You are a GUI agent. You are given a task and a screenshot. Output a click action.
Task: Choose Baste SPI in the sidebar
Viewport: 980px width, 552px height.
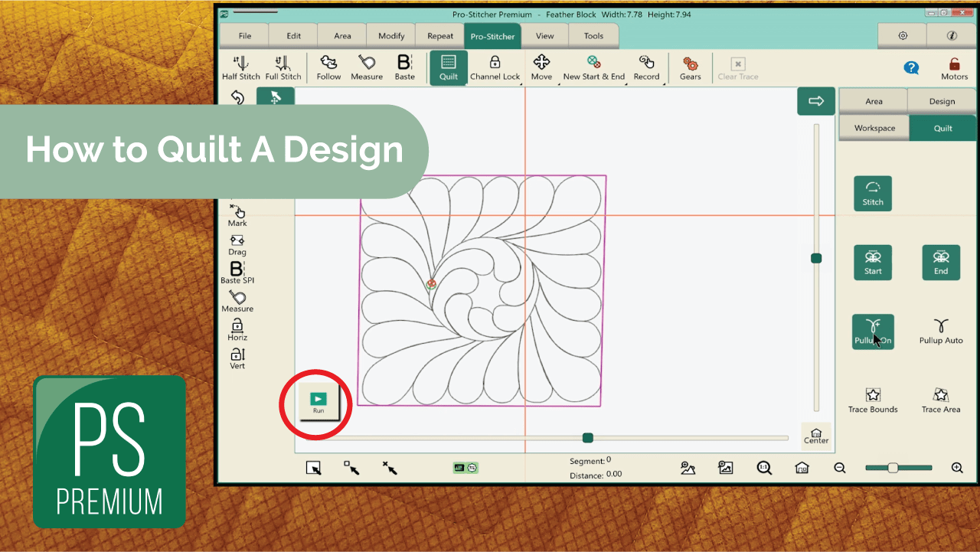(x=237, y=273)
